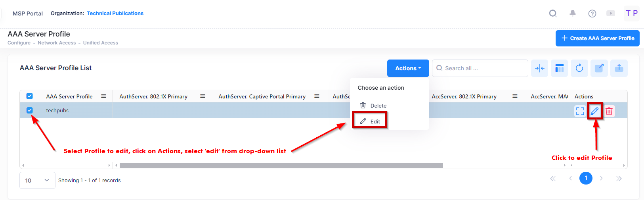
Task: Click the pencil icon to edit techpubs
Action: [x=594, y=111]
